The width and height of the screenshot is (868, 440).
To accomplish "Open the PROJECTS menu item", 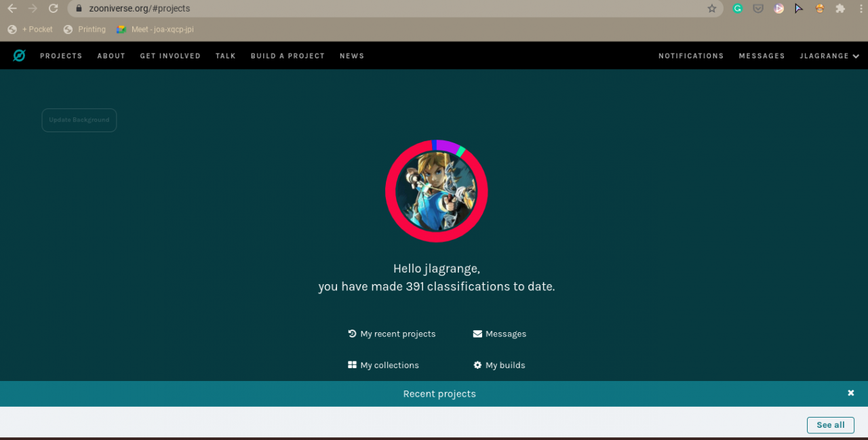I will [61, 56].
